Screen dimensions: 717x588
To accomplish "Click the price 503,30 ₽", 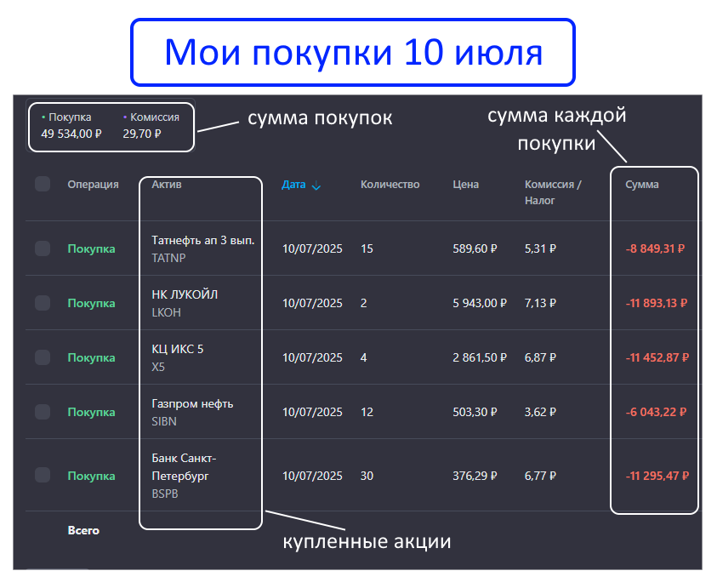I will 475,412.
